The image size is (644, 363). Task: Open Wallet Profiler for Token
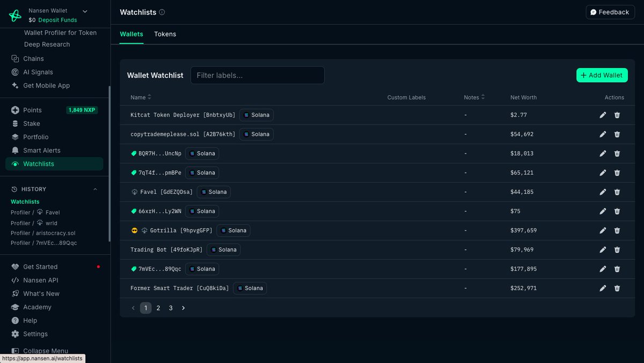tap(61, 33)
